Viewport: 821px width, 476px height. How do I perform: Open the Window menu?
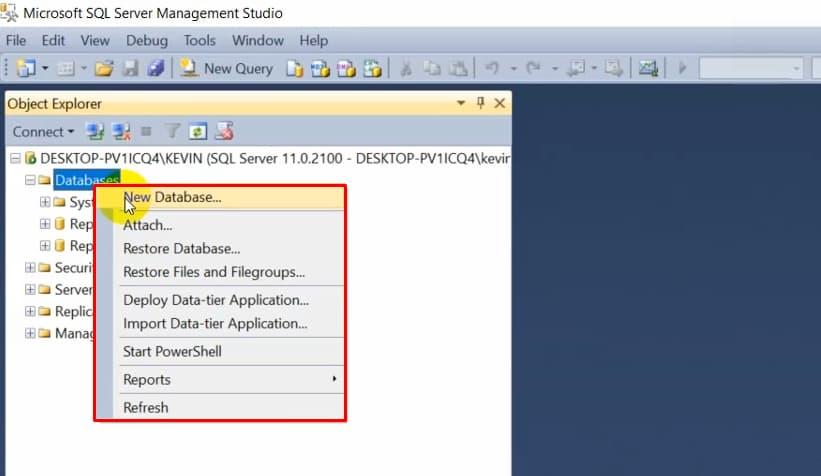258,40
